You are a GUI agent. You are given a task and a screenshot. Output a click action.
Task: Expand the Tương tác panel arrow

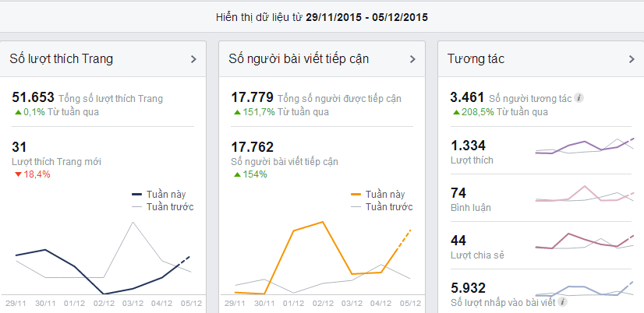click(632, 59)
